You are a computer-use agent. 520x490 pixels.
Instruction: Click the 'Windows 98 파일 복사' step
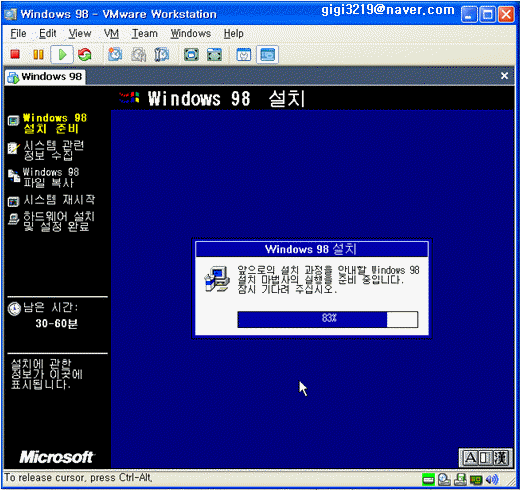coord(51,177)
